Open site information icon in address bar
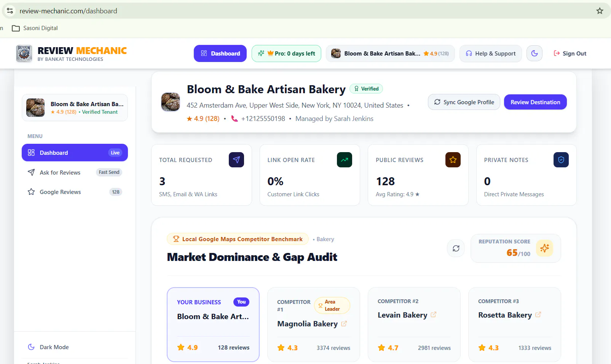The width and height of the screenshot is (611, 364). coord(10,11)
